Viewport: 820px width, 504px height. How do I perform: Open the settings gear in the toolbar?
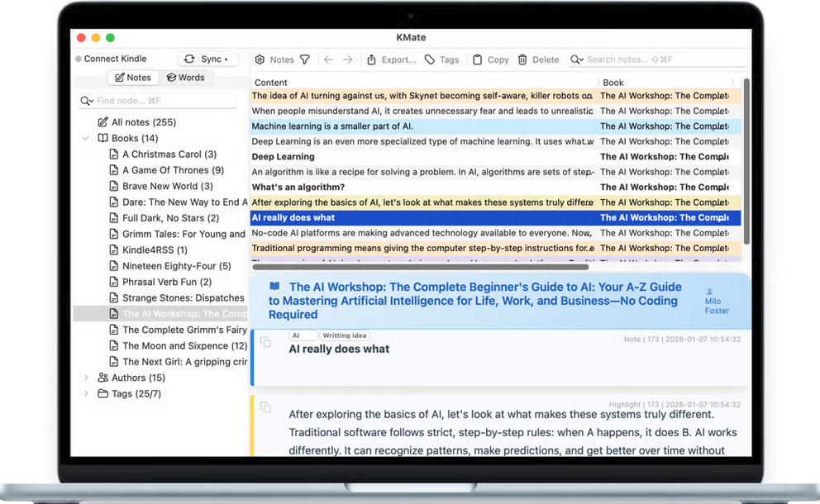coord(260,59)
